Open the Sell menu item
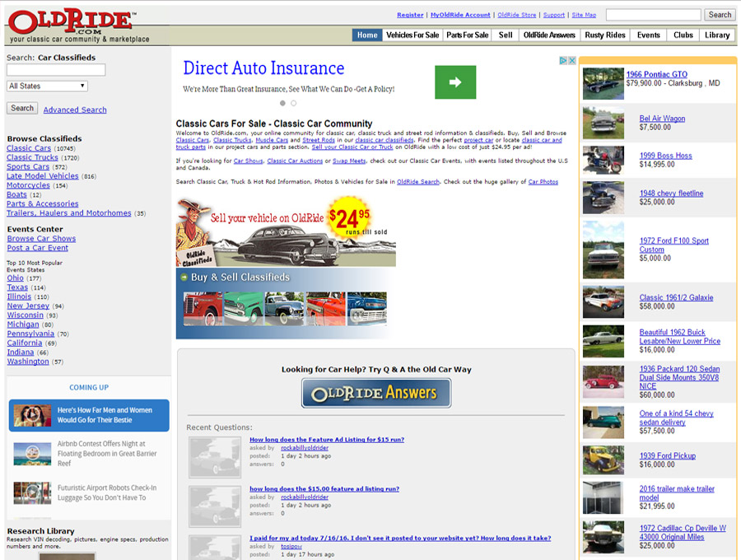The image size is (741, 560). tap(506, 35)
